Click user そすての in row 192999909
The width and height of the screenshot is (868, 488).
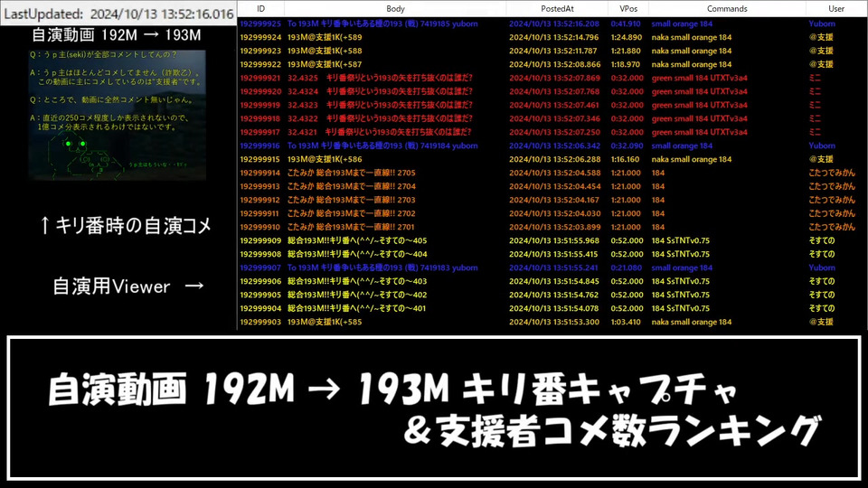coord(822,240)
